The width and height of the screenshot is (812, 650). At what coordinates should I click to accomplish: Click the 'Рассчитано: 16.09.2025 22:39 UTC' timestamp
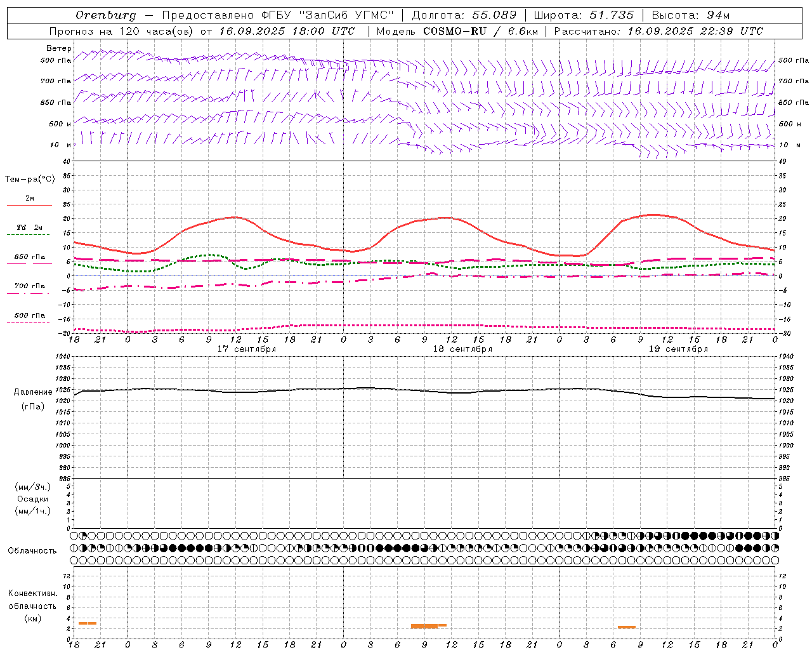[x=658, y=31]
